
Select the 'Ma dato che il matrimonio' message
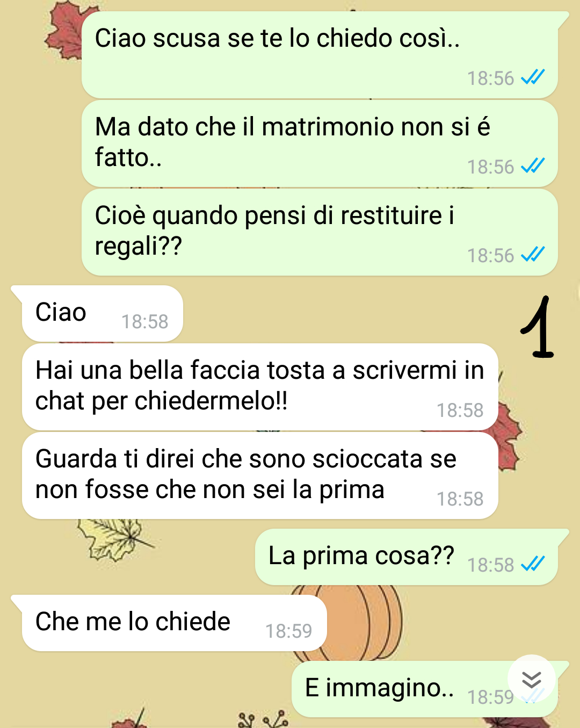point(320,143)
